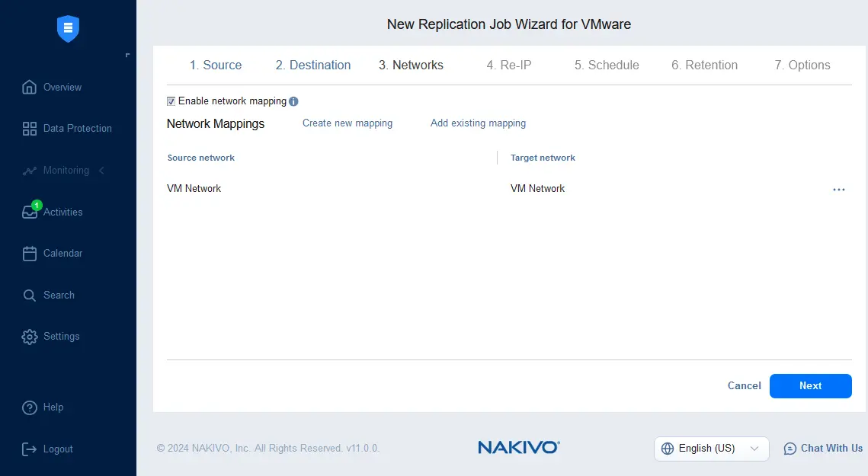This screenshot has width=868, height=476.
Task: Click the Overview home icon
Action: point(29,87)
